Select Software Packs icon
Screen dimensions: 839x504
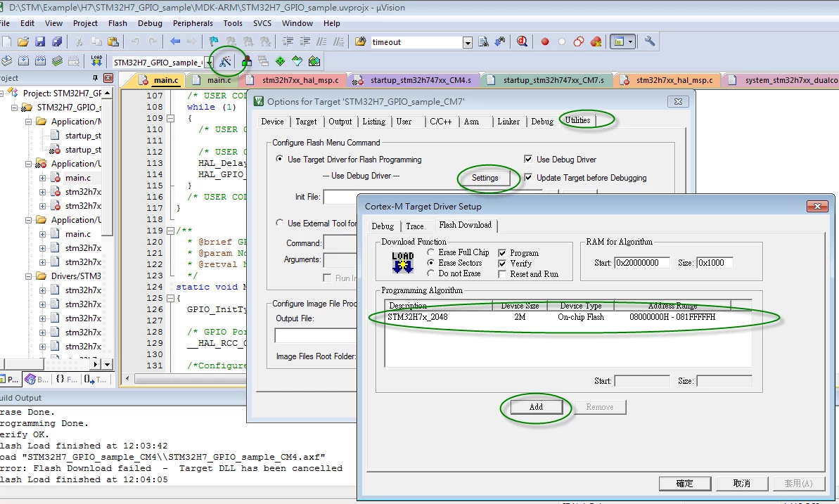click(297, 62)
